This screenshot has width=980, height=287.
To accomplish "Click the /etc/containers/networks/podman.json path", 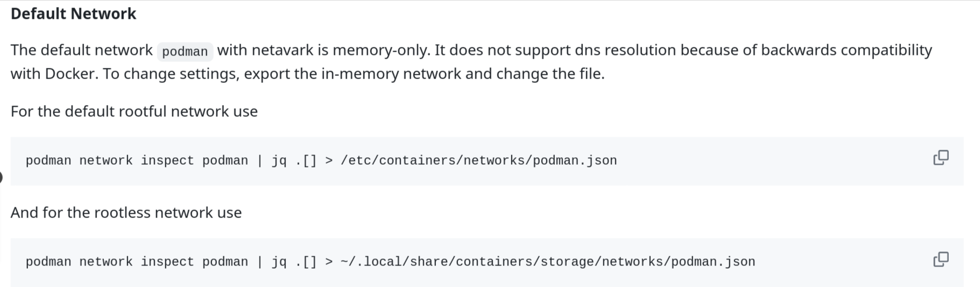I will (x=478, y=160).
